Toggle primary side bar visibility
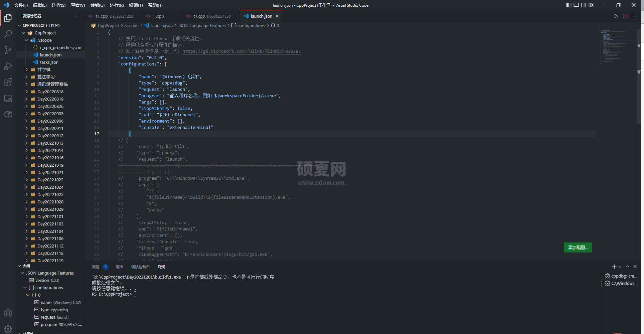The image size is (644, 334). tap(569, 5)
